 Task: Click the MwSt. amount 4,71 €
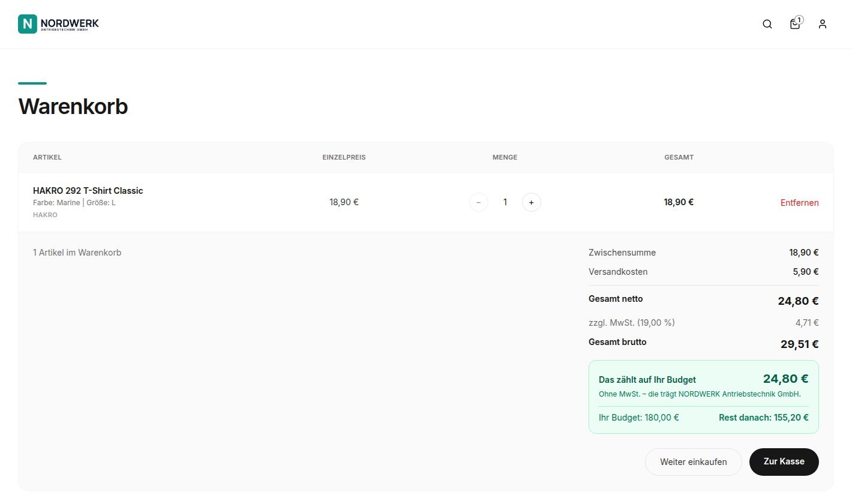[x=807, y=323]
